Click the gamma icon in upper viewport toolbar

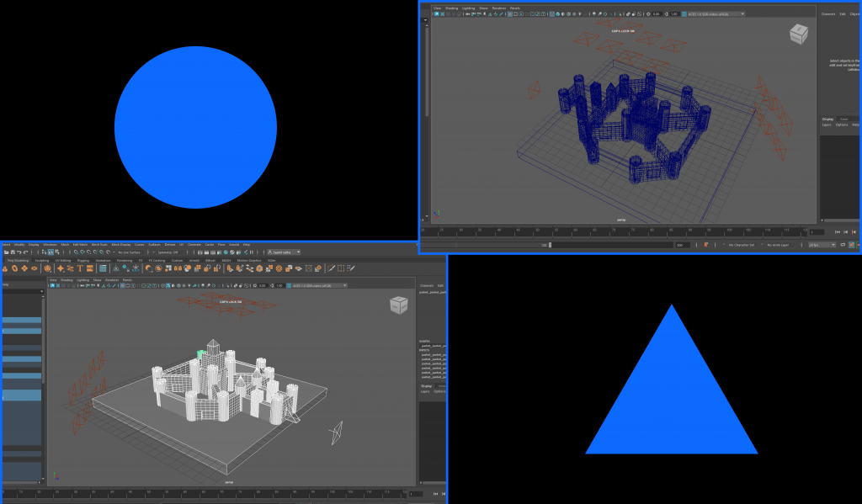(x=668, y=14)
